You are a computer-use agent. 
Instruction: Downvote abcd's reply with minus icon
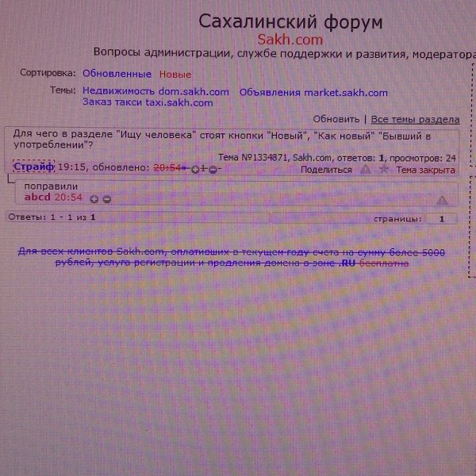click(x=107, y=199)
